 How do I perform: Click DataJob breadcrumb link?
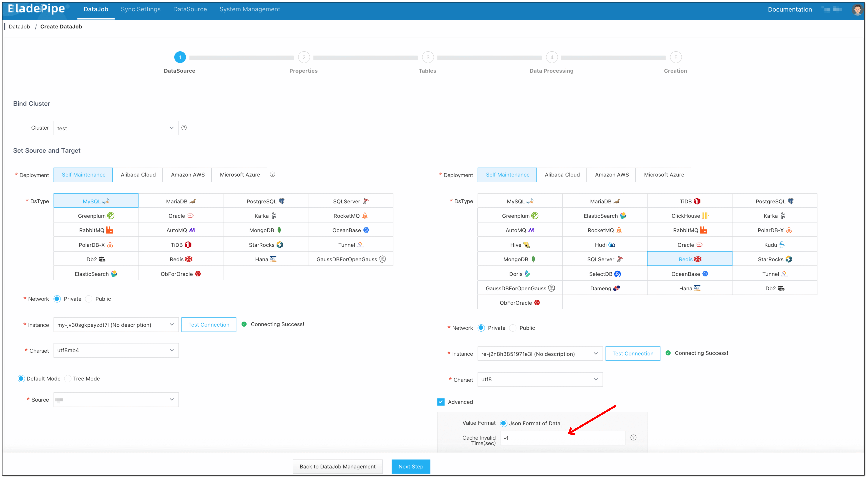coord(19,27)
